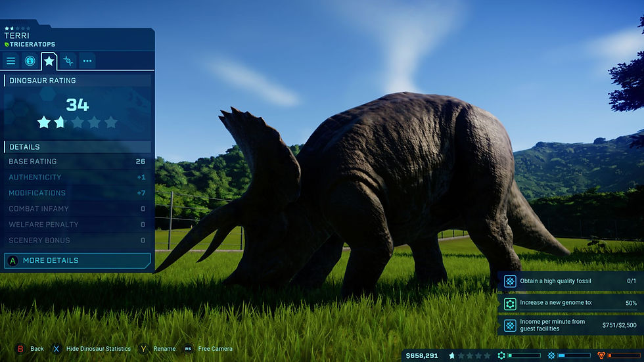Image resolution: width=644 pixels, height=362 pixels.
Task: Click the dinosaur rating stars under 34
Action: pos(78,122)
